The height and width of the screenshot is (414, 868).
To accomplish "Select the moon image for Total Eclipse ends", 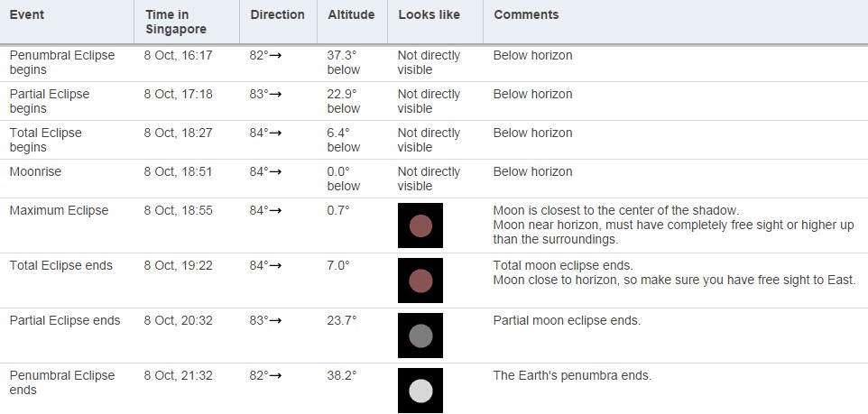I will coord(420,281).
